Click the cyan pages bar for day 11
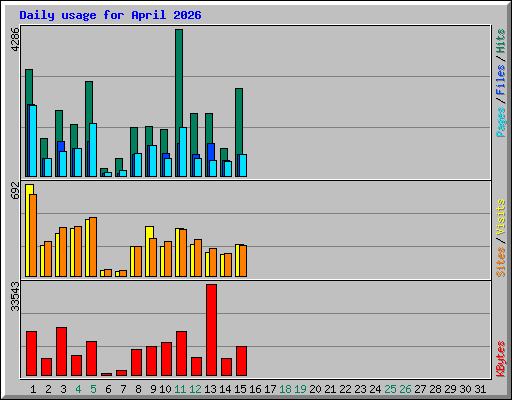 tap(183, 152)
